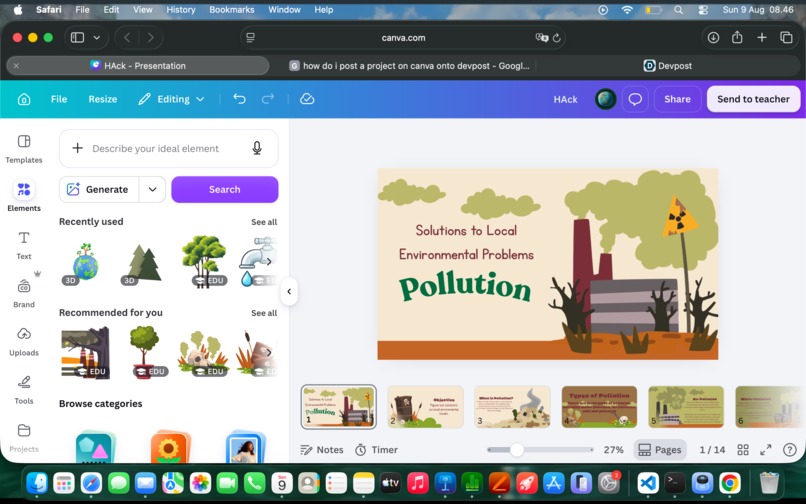This screenshot has height=504, width=806.
Task: Show more Recently used elements arrow
Action: pos(269,261)
